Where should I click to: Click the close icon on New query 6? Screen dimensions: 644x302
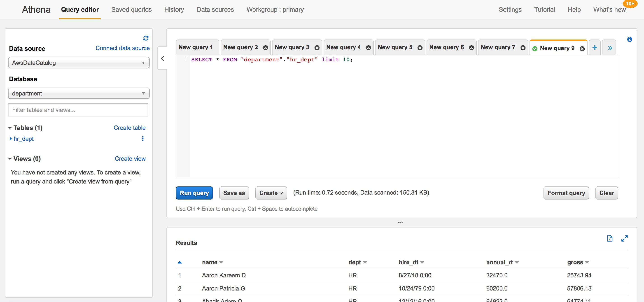[x=471, y=48]
